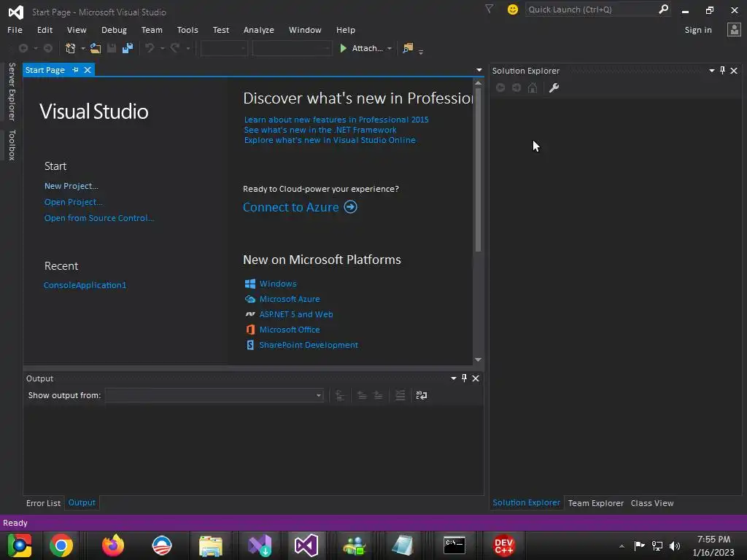Click the Undo toolbar icon
The width and height of the screenshot is (747, 560).
150,48
